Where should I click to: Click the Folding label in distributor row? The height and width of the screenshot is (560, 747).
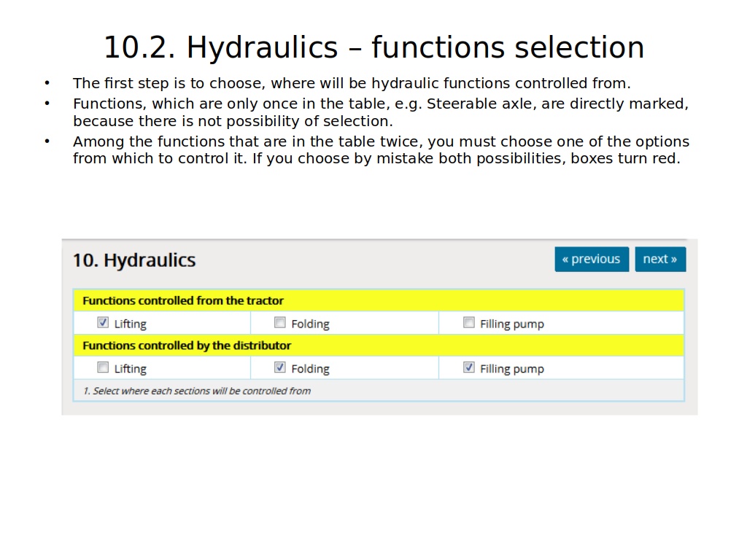tap(310, 369)
